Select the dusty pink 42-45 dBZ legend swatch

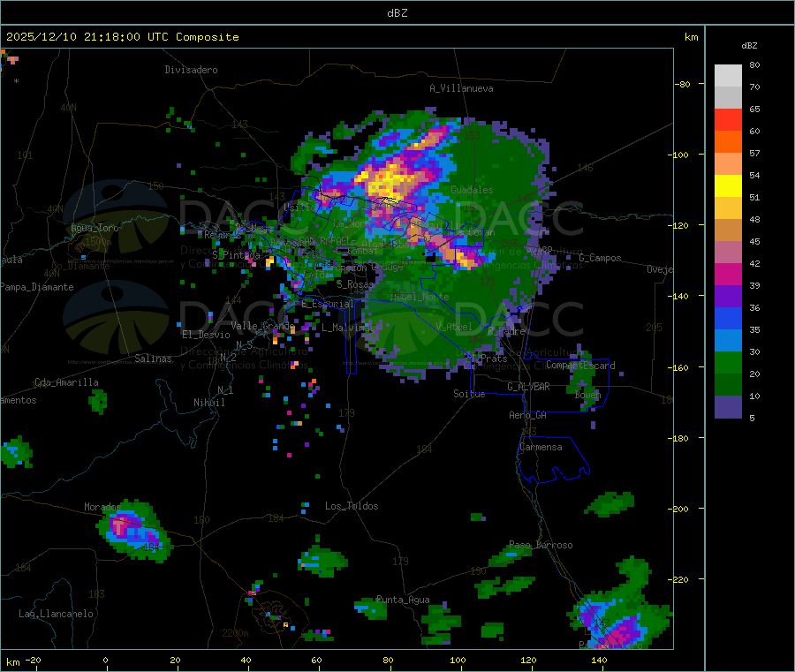click(x=728, y=252)
